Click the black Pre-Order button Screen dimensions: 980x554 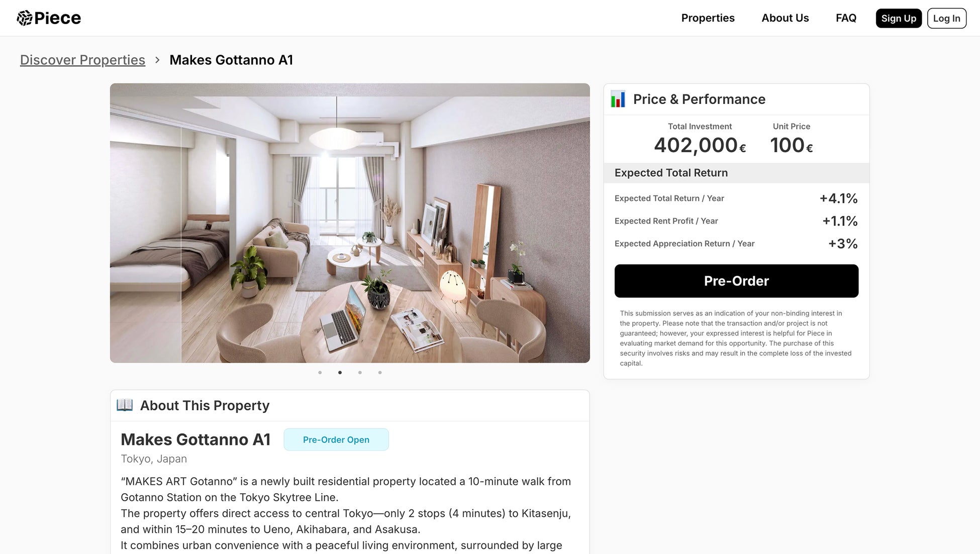click(736, 281)
